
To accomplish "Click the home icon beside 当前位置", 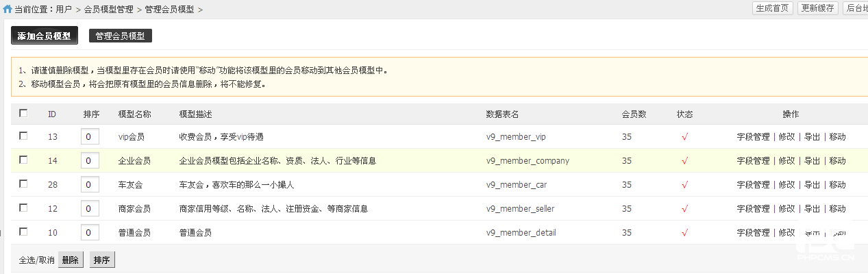I will coord(8,10).
